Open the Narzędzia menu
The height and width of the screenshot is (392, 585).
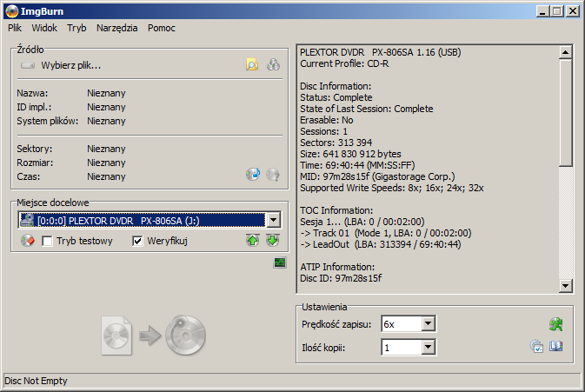coord(116,28)
